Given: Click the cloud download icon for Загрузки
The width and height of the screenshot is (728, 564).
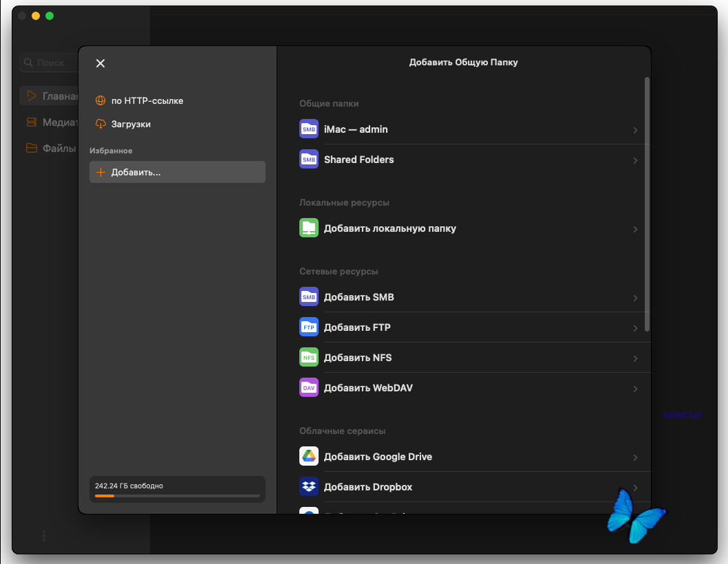Looking at the screenshot, I should click(x=100, y=124).
